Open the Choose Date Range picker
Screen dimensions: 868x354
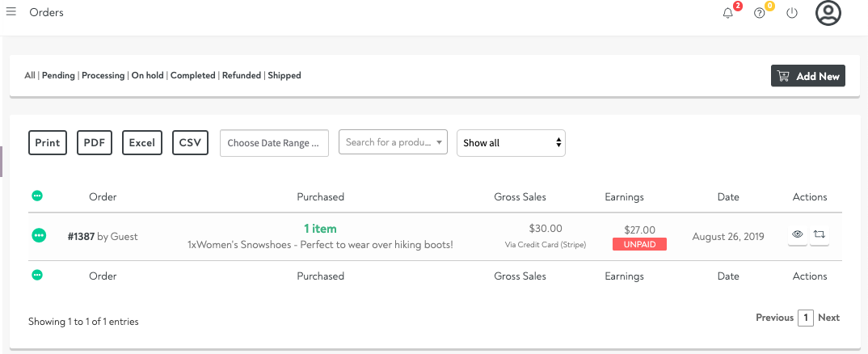click(x=274, y=143)
